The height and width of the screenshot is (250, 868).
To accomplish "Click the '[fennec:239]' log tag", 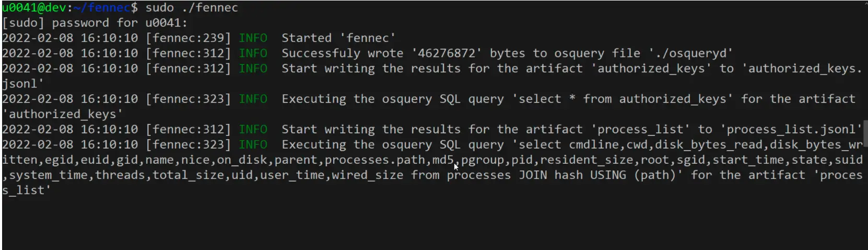I will 188,38.
